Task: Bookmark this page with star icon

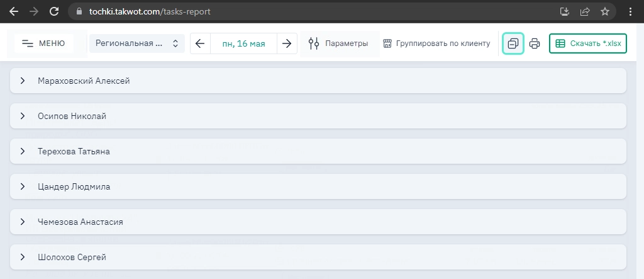Action: click(604, 11)
